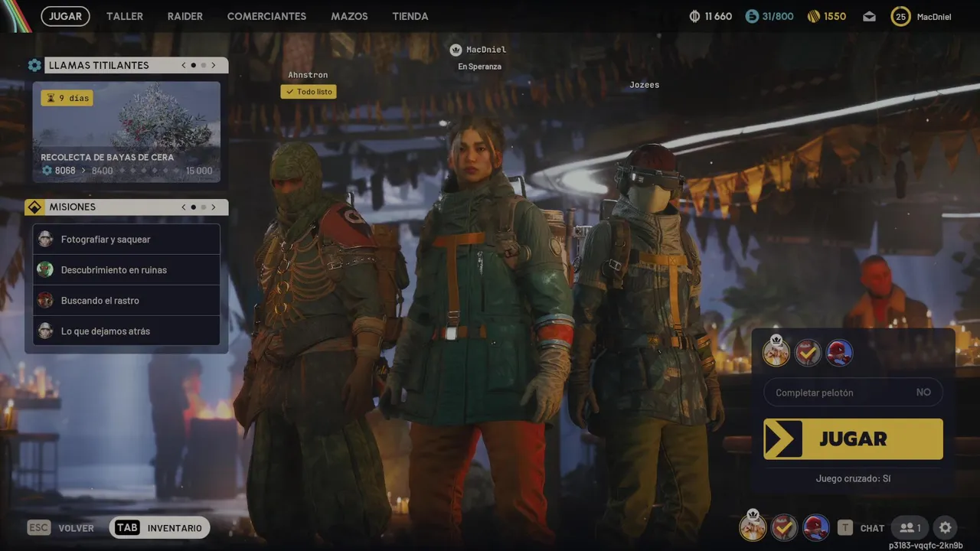Open the Comerciantes tab
The image size is (980, 551).
[x=266, y=16]
